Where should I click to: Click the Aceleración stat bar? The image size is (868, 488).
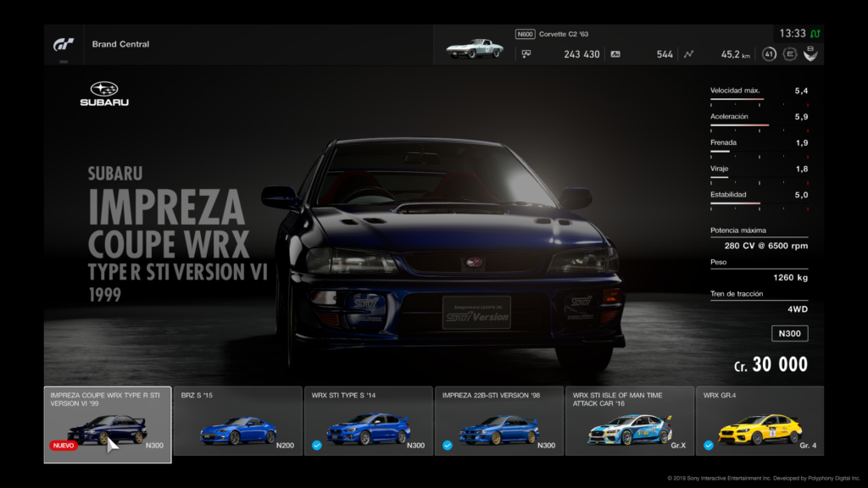759,125
